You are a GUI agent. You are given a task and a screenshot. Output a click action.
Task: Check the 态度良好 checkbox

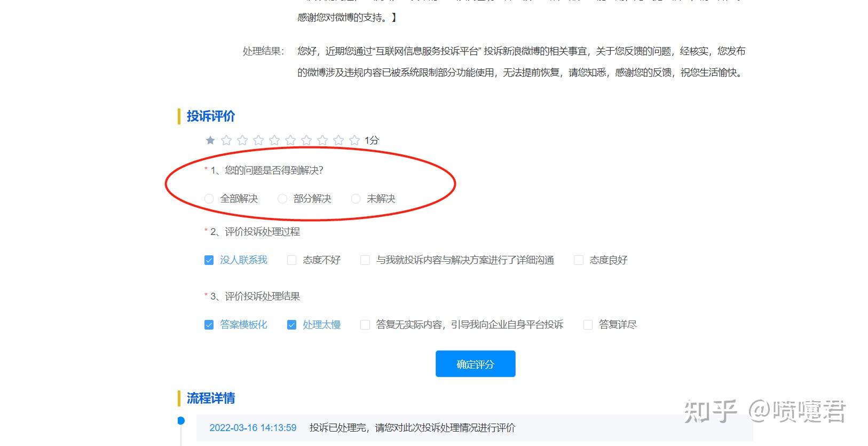(x=579, y=260)
